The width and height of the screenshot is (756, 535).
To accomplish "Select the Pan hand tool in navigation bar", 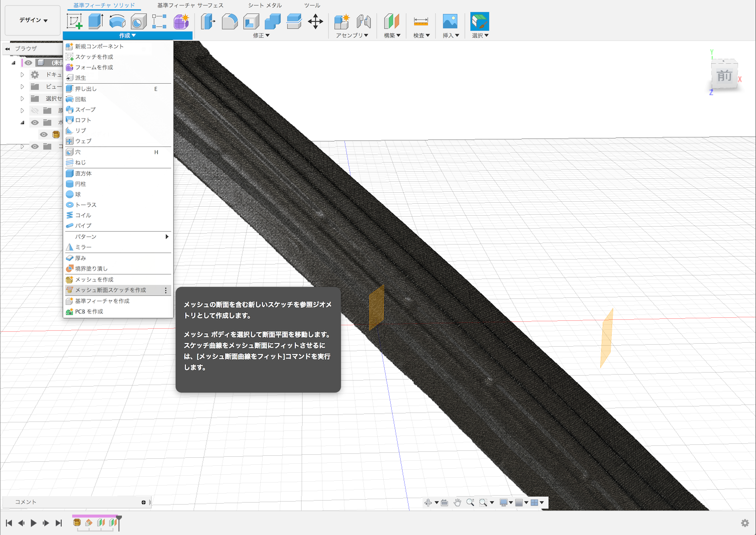I will pyautogui.click(x=457, y=503).
